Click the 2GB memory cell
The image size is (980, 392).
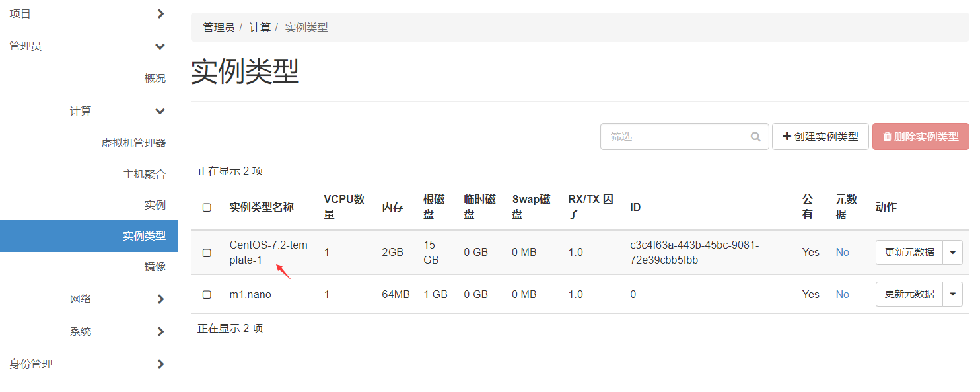tap(392, 252)
